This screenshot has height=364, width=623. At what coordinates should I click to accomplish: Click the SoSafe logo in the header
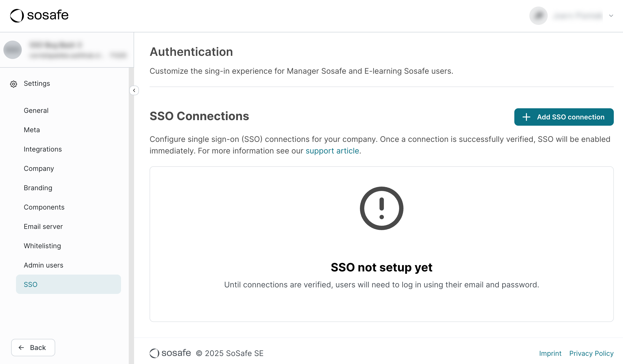pyautogui.click(x=39, y=15)
